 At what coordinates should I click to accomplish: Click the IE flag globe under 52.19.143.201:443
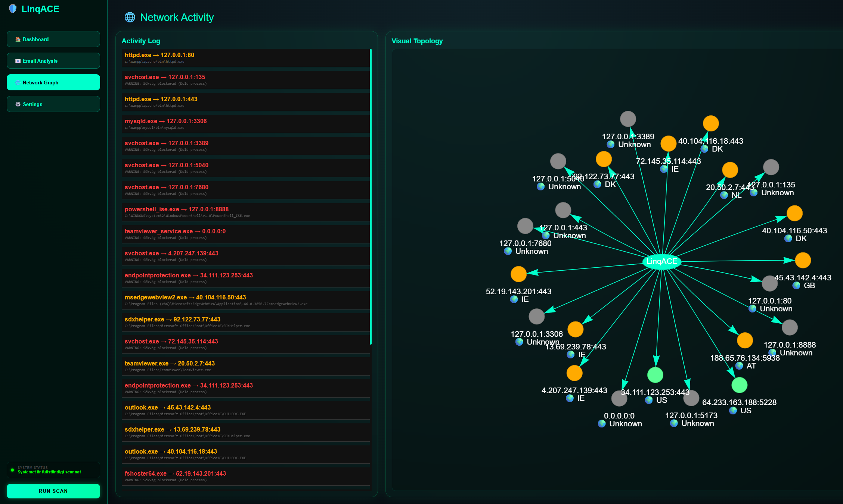pyautogui.click(x=513, y=299)
